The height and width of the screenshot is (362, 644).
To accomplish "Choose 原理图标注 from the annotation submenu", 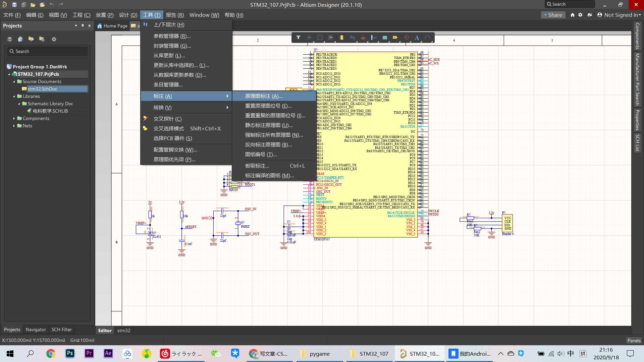I will 264,96.
